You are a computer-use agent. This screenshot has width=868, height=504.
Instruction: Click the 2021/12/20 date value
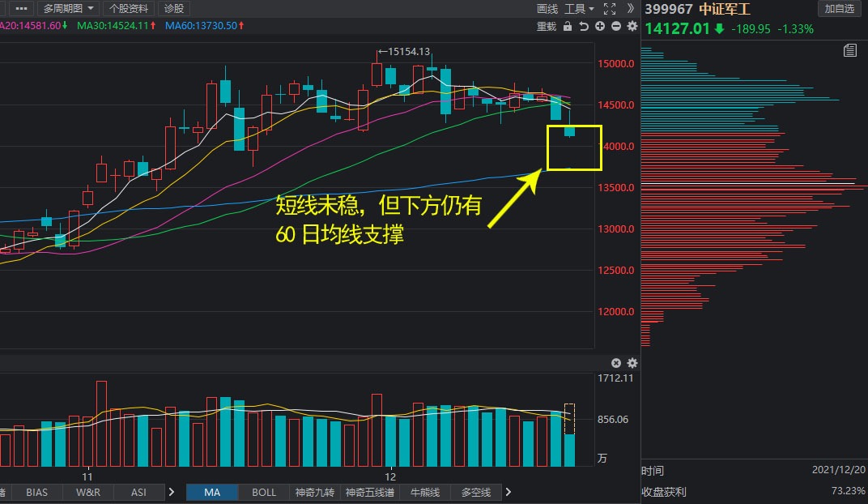(838, 470)
